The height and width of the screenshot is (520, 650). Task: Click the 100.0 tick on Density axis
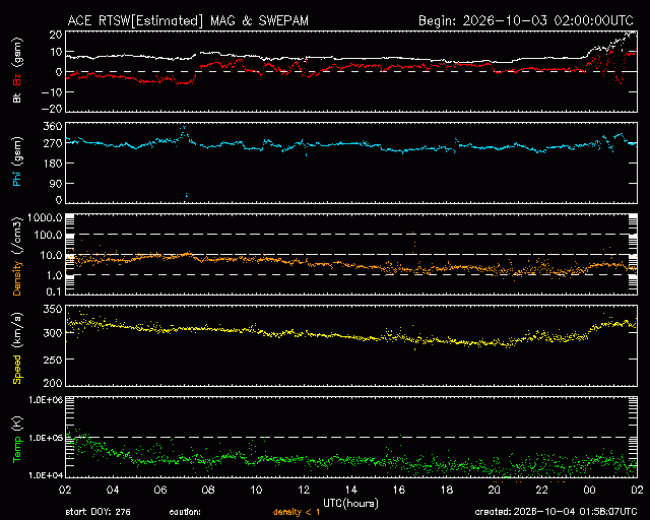click(x=49, y=235)
